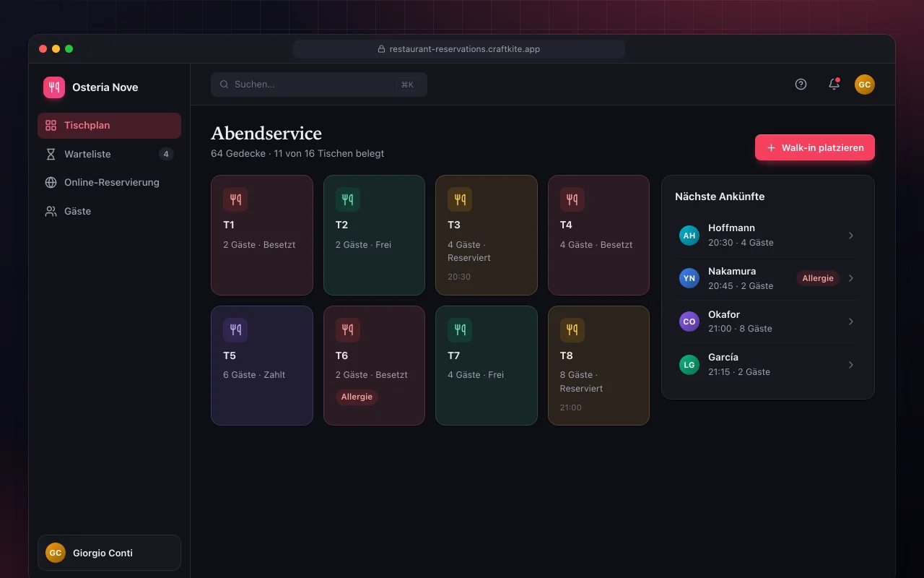This screenshot has width=924, height=578.
Task: Click the Online-Reservierung globe icon
Action: (x=51, y=182)
